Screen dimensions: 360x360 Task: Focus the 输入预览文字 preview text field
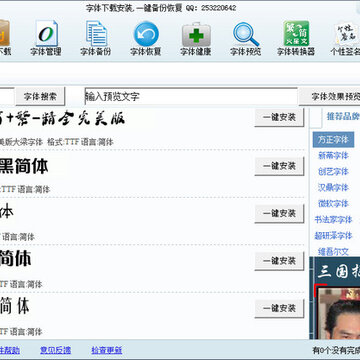point(191,97)
